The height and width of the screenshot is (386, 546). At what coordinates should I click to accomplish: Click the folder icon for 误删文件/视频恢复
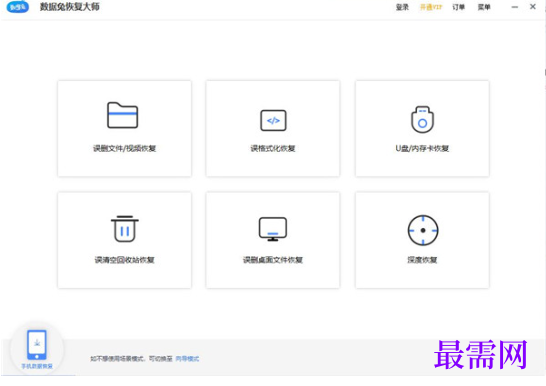122,115
